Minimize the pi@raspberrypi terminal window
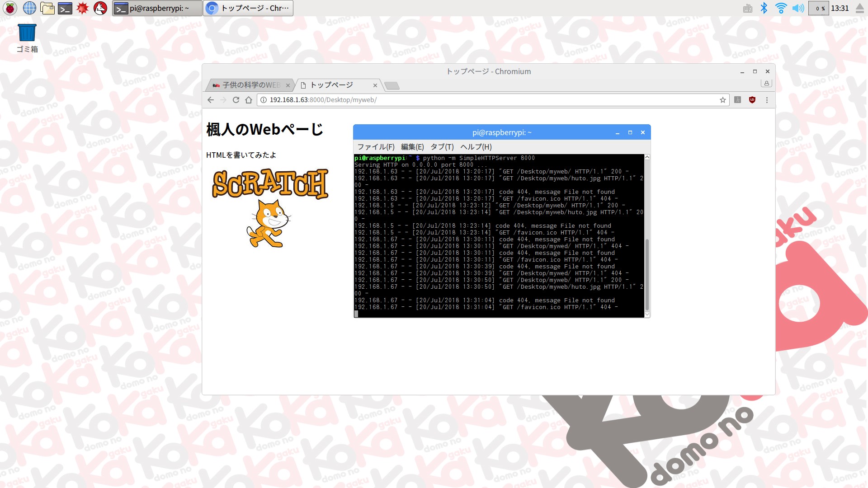Image resolution: width=868 pixels, height=488 pixels. click(617, 132)
